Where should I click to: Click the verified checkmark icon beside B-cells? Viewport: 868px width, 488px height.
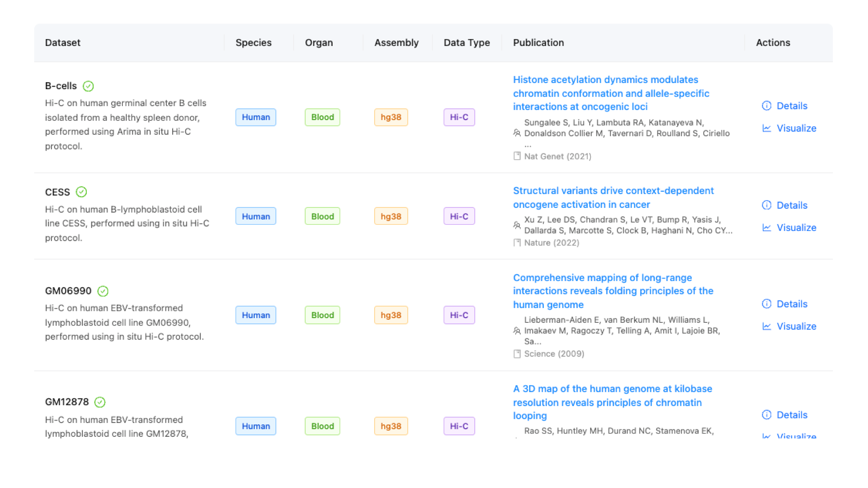click(x=88, y=86)
